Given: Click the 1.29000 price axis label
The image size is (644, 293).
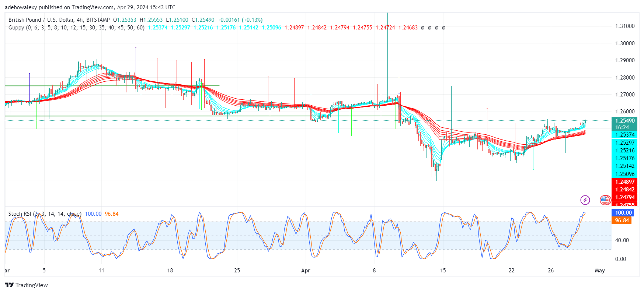Looking at the screenshot, I should click(x=625, y=60).
